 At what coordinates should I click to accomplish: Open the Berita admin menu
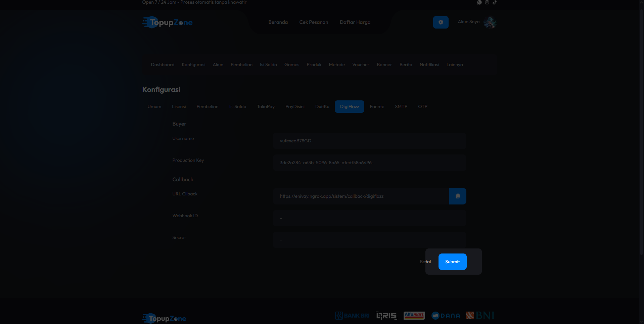point(406,64)
